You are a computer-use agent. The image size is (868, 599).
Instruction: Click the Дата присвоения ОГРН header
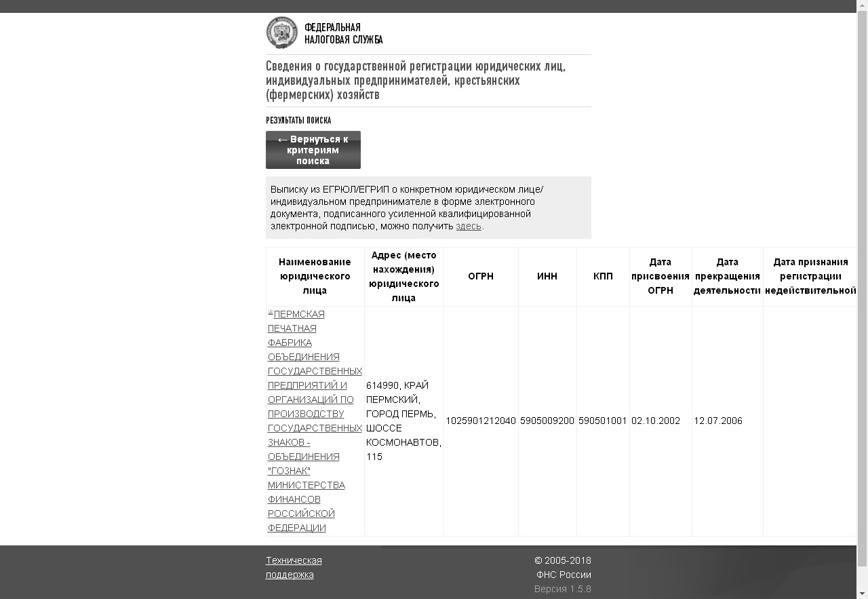tap(660, 276)
